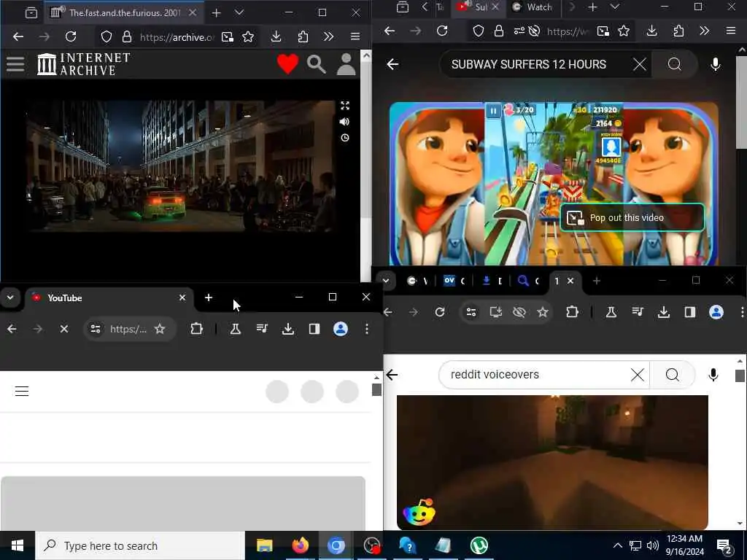Open the Minecraft reddit voiceover video thumbnail
The image size is (747, 560).
pos(552,462)
